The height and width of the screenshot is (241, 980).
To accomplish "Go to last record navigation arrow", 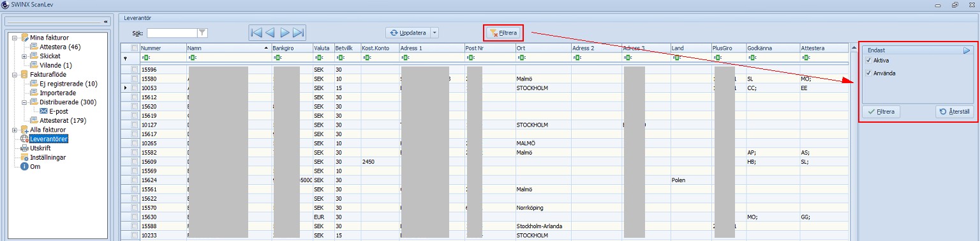I will [x=299, y=33].
